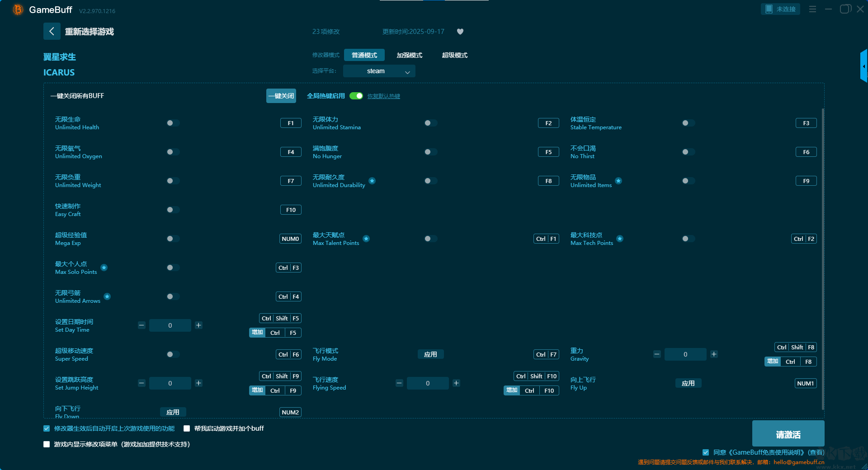Click star badge next to Max Tech Points
868x470 pixels.
click(x=620, y=239)
